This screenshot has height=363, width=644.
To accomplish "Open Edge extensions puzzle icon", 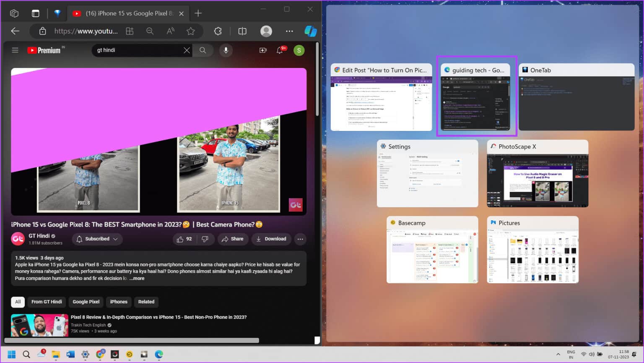I will (x=218, y=31).
